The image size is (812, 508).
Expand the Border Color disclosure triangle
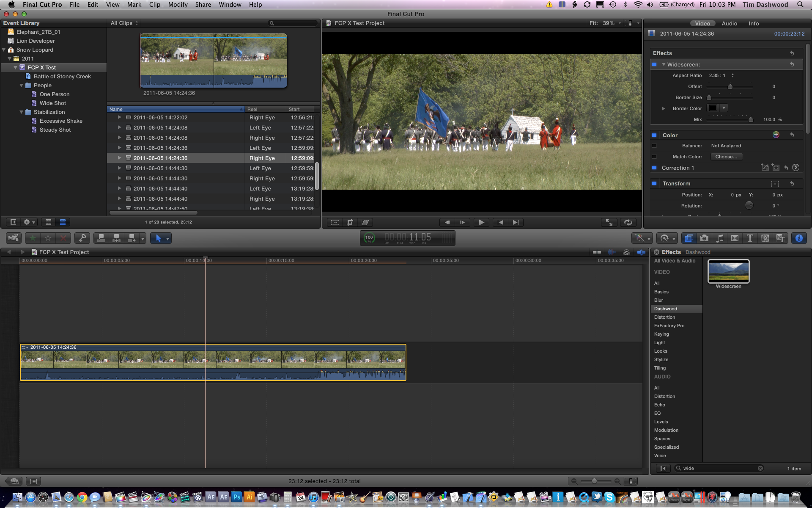(x=664, y=108)
